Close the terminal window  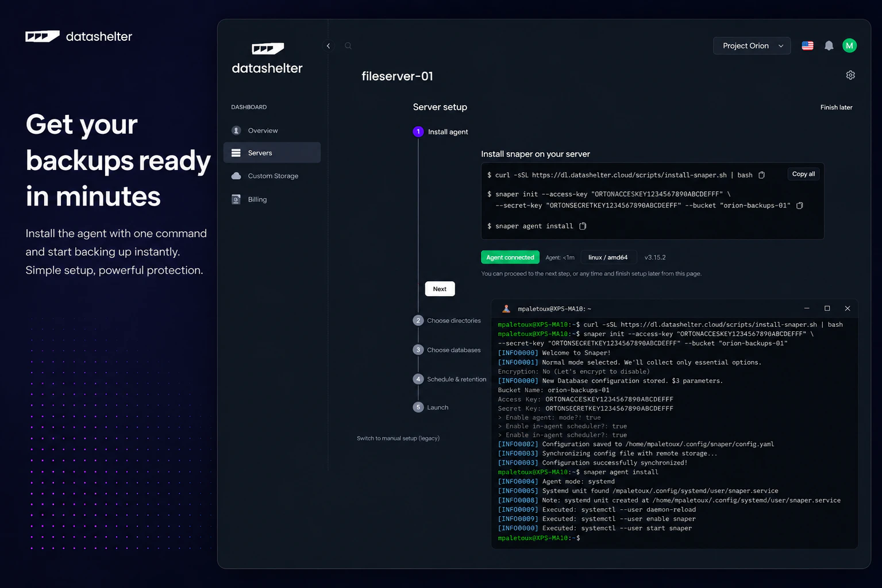848,308
